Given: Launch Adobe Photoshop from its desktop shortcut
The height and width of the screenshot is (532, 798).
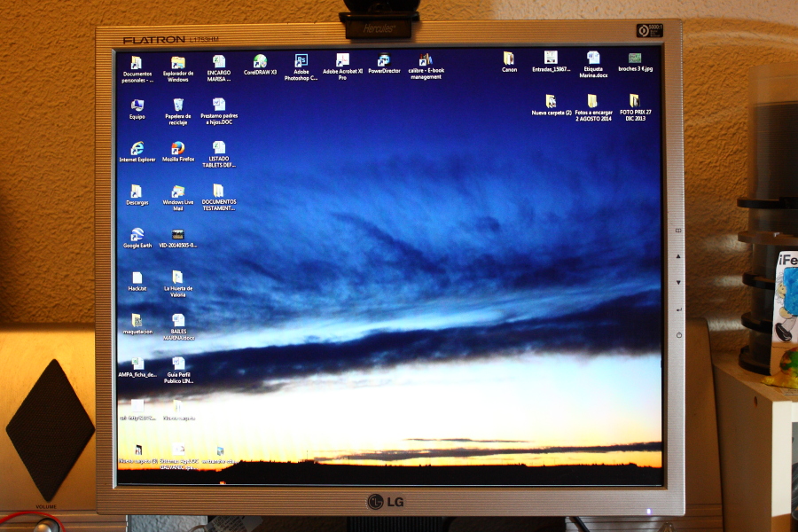Looking at the screenshot, I should pos(301,67).
